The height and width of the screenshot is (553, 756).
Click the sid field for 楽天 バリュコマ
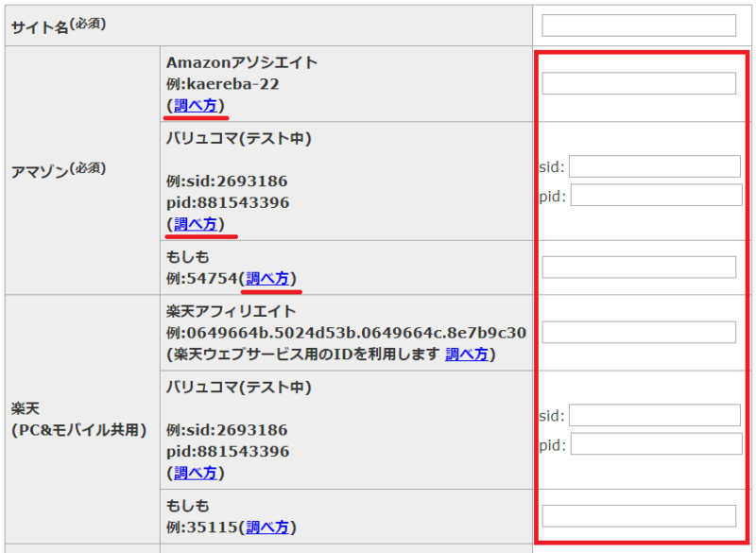[x=655, y=415]
